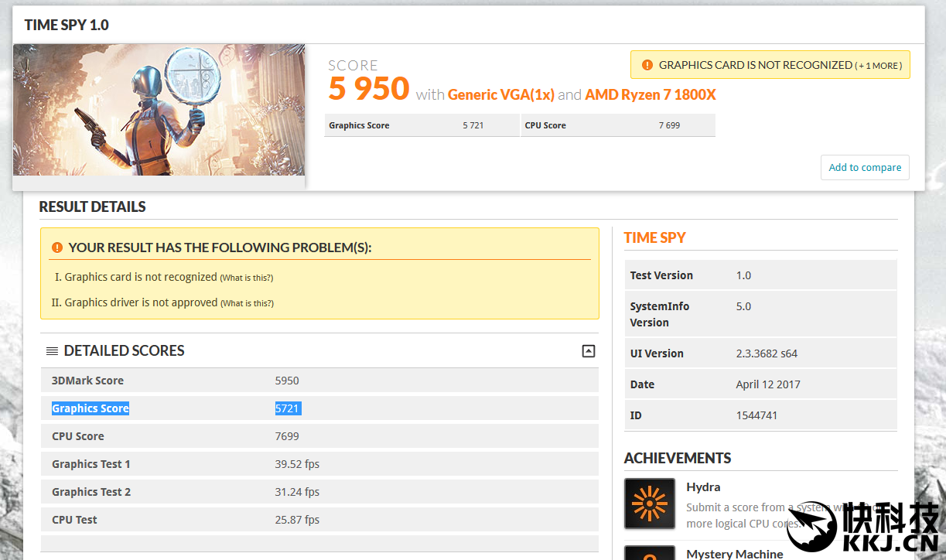946x560 pixels.
Task: Click the UI Version value 2.3.3682 s64
Action: point(767,353)
